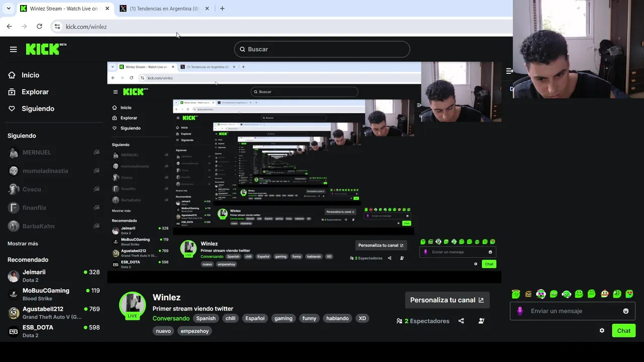Click the user follow icon beside share
The width and height of the screenshot is (644, 362).
click(481, 321)
